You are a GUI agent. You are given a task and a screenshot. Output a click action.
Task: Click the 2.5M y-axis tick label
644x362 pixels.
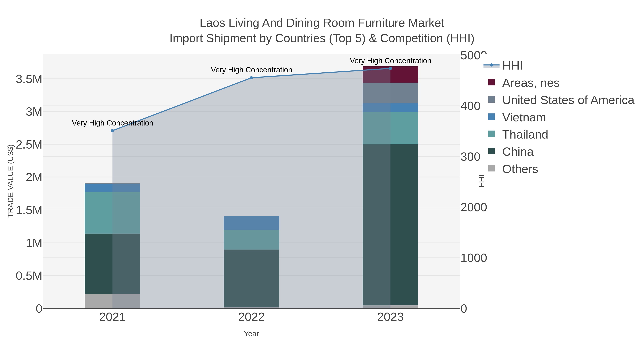point(29,145)
